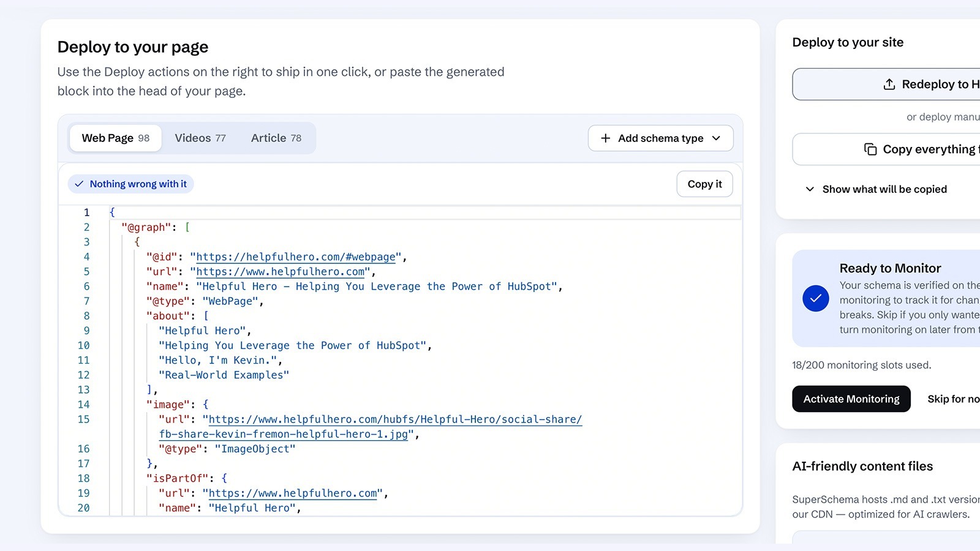Image resolution: width=980 pixels, height=551 pixels.
Task: Click the "about" array line
Action: (178, 317)
